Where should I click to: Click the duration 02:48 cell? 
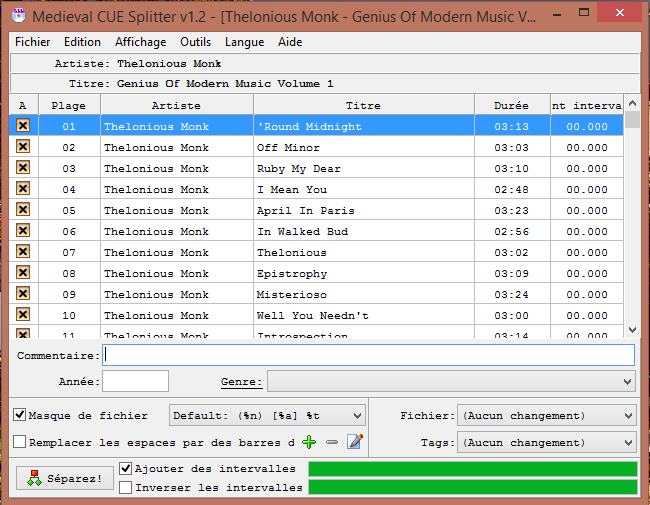pos(512,188)
